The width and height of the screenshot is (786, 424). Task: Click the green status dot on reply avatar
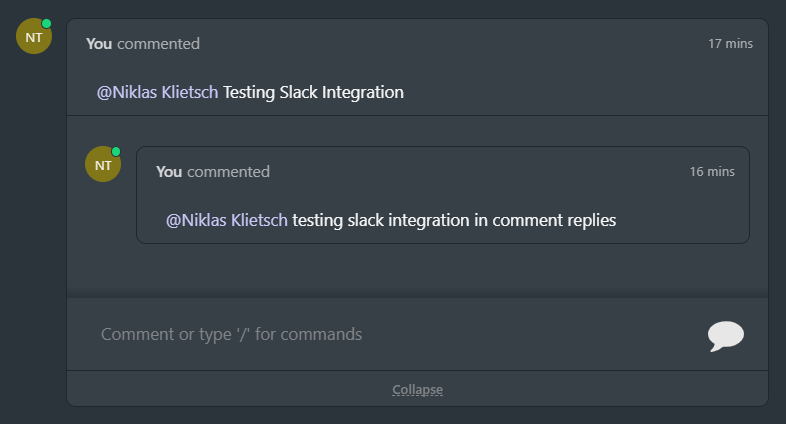click(x=116, y=151)
